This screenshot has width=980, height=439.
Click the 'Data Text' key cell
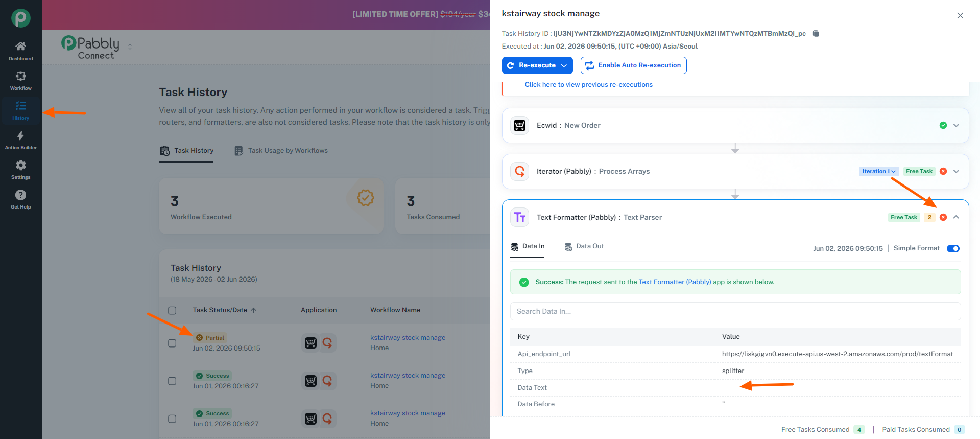tap(532, 388)
